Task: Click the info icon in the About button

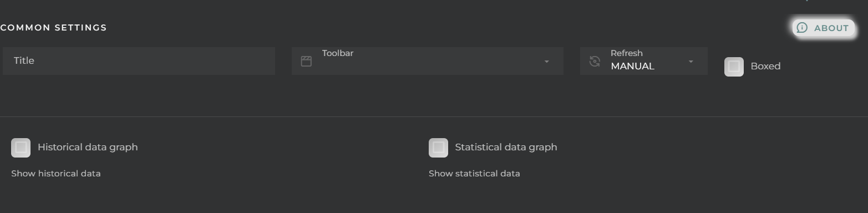Action: point(802,28)
